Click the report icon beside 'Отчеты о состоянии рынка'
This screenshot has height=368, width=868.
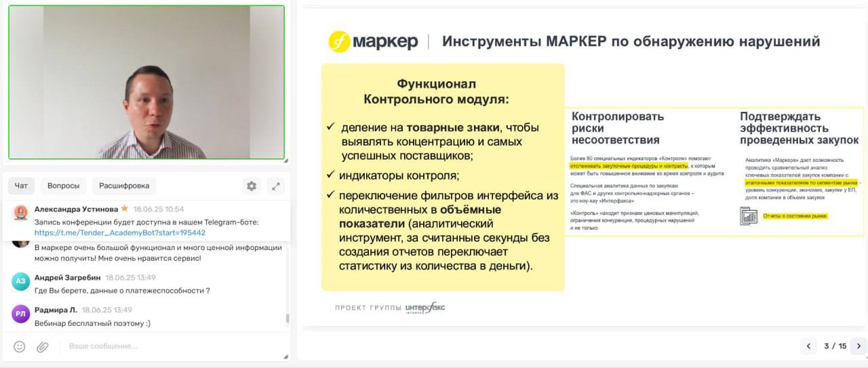pos(749,216)
